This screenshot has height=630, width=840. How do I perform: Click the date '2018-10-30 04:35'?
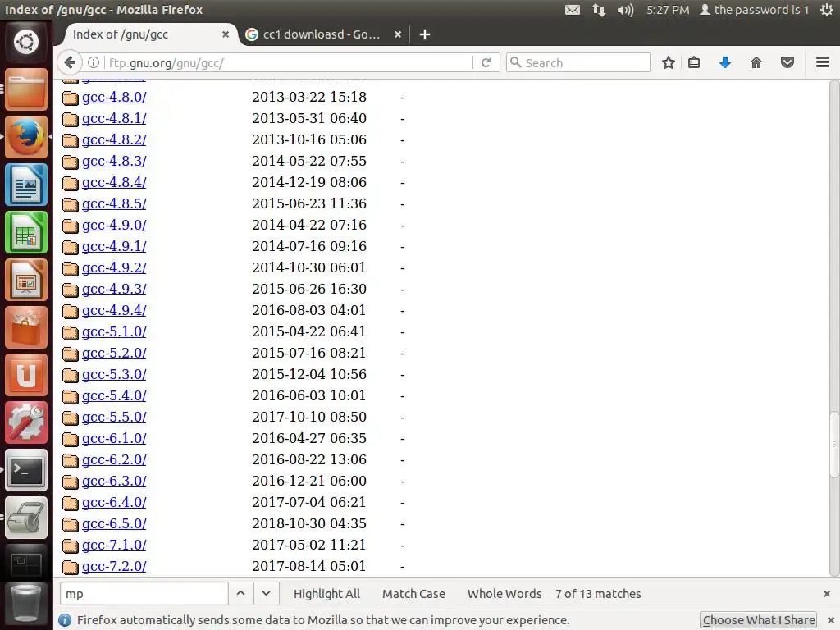click(309, 523)
